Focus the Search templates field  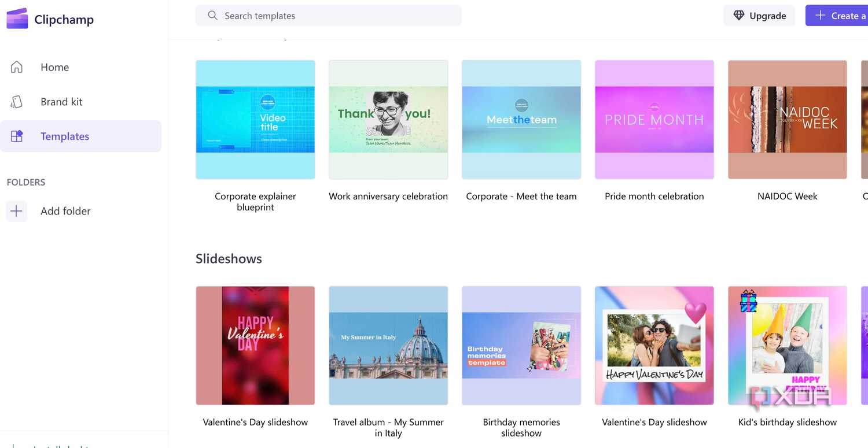pos(328,16)
